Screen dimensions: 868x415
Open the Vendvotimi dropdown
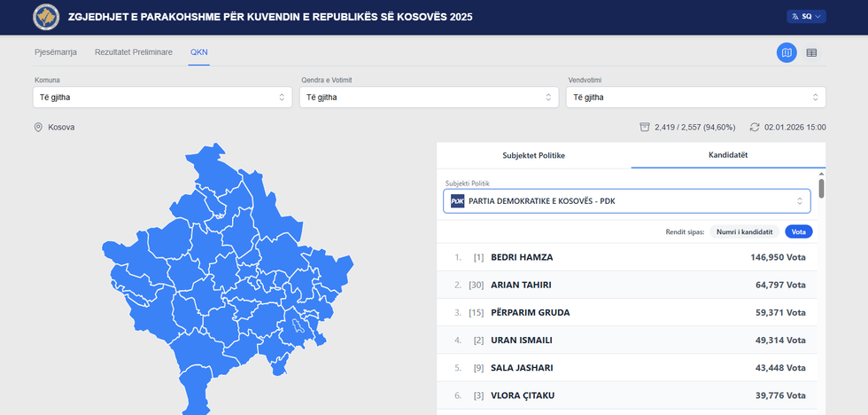[695, 97]
